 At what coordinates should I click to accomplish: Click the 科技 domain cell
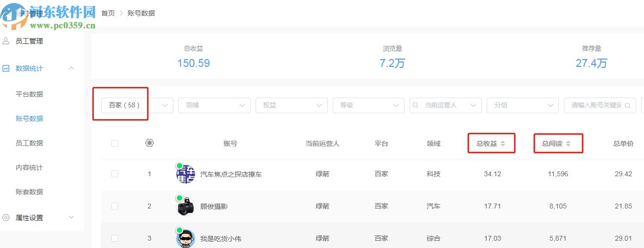tap(433, 174)
